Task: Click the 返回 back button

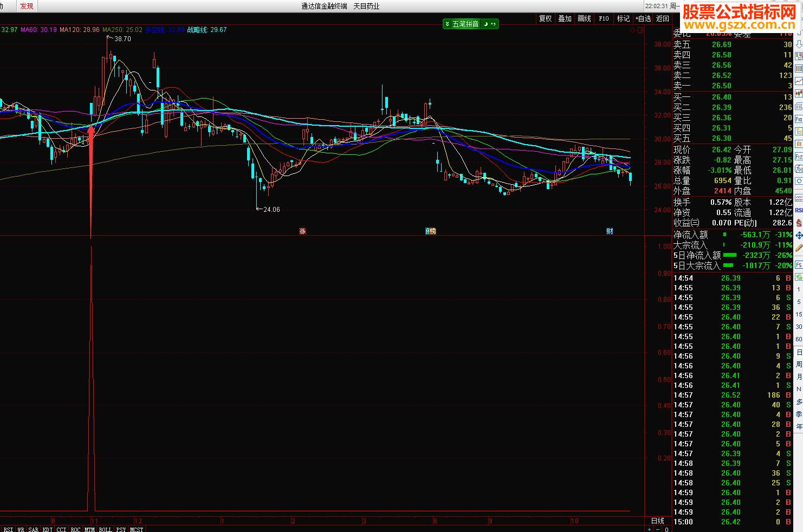Action: point(662,18)
